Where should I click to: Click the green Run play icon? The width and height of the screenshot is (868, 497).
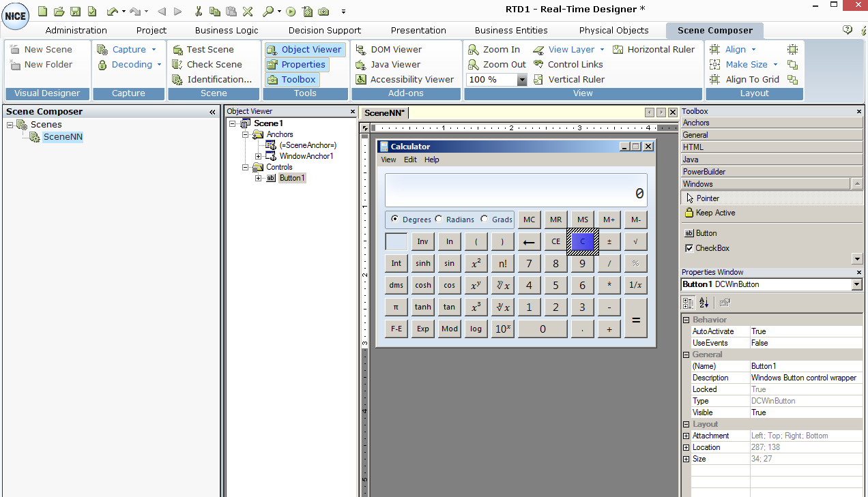coord(291,11)
